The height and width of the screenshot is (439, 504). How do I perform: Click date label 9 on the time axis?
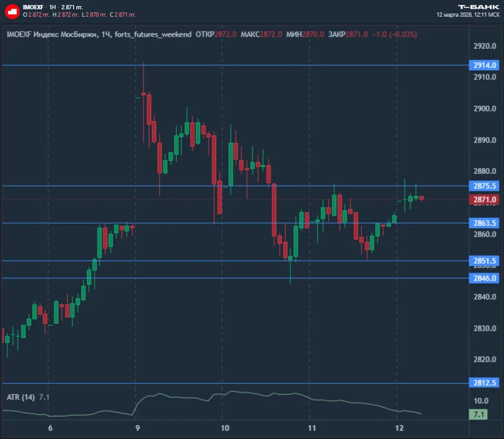coord(137,428)
